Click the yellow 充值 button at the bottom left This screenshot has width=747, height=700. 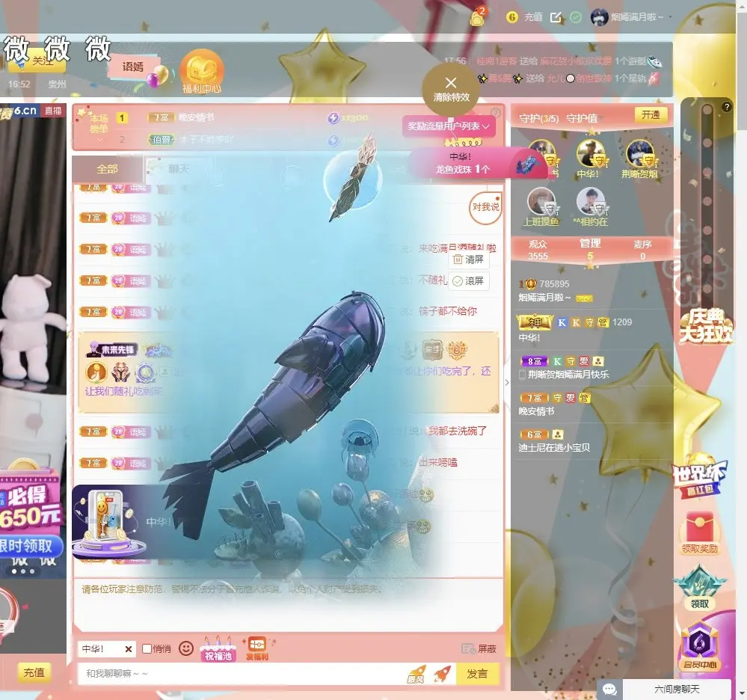tap(34, 673)
